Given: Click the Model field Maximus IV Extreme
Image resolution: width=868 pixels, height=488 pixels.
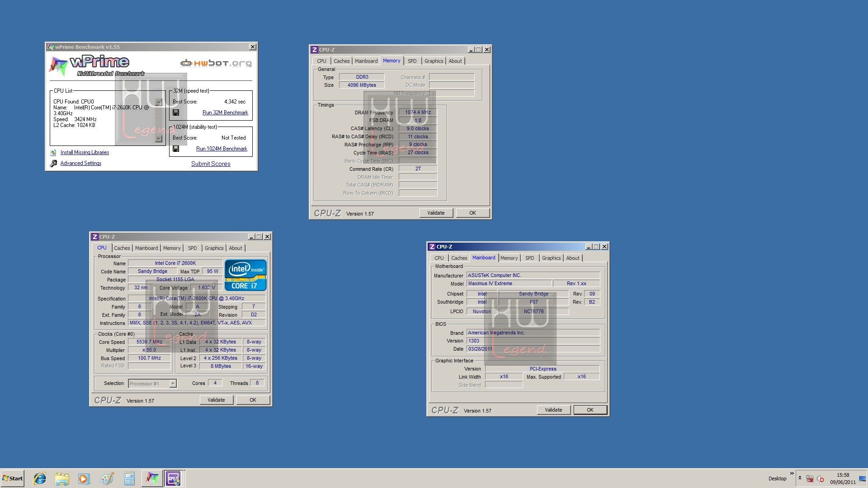Looking at the screenshot, I should point(509,284).
